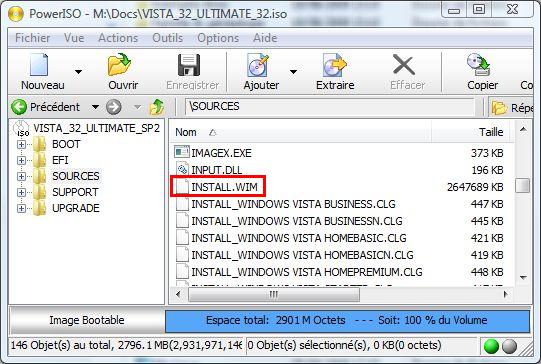
Task: Open the Outils menu
Action: (x=167, y=38)
